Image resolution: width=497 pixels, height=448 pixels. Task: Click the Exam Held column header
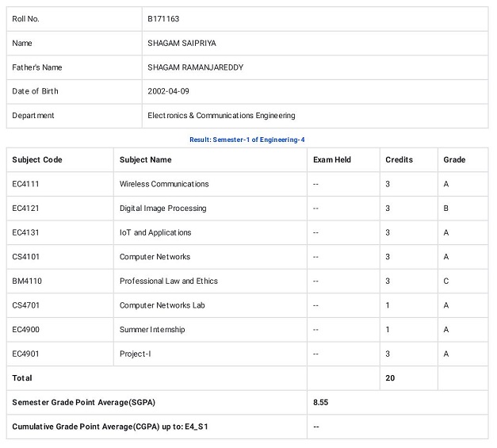click(332, 160)
